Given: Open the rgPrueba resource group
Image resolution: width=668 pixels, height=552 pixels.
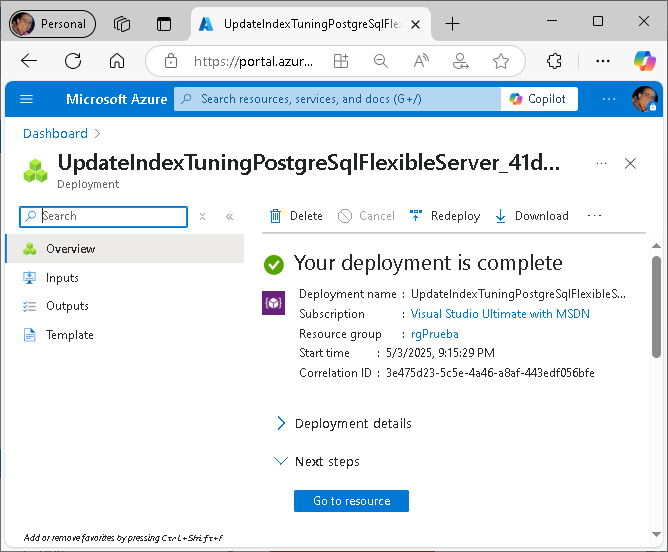Looking at the screenshot, I should tap(435, 334).
